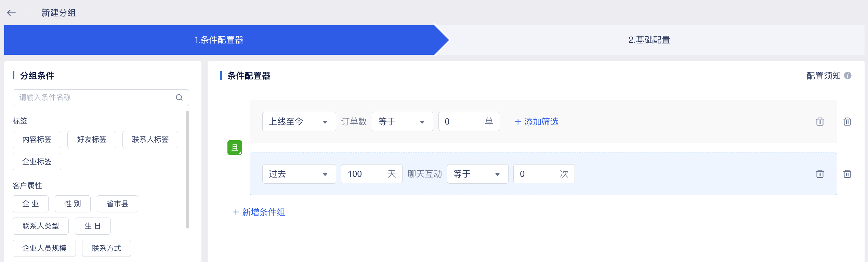Toggle the green 且 logic operator

pyautogui.click(x=235, y=148)
